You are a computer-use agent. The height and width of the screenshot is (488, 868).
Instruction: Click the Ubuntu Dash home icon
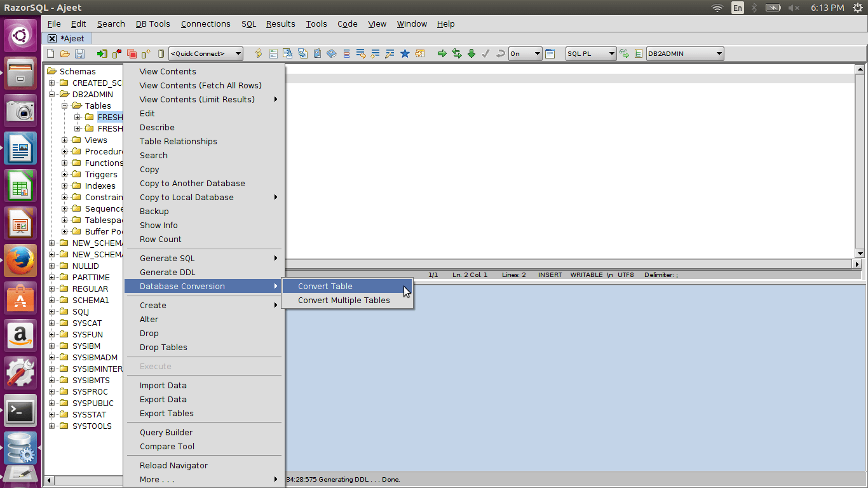[20, 35]
